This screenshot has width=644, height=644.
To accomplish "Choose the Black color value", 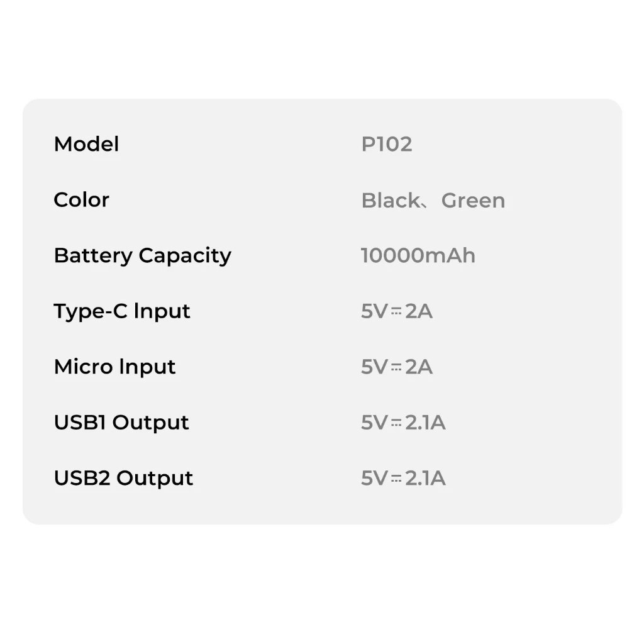I will pos(390,201).
